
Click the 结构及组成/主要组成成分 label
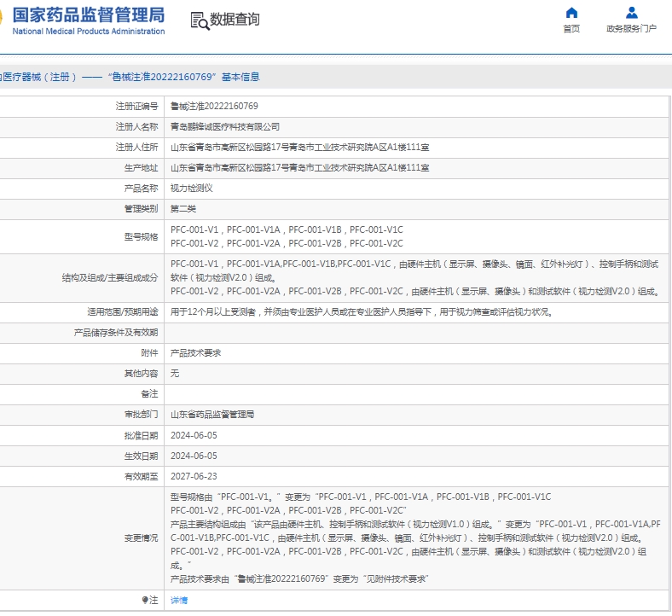point(110,278)
